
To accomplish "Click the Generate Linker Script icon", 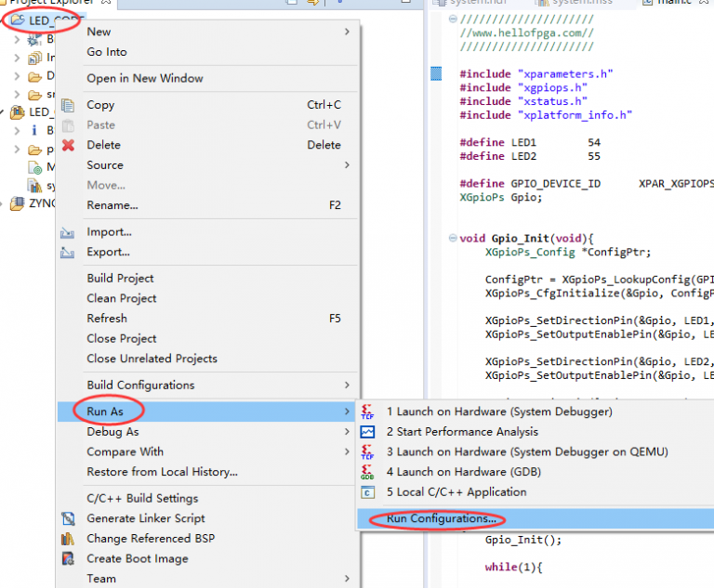I will point(68,518).
